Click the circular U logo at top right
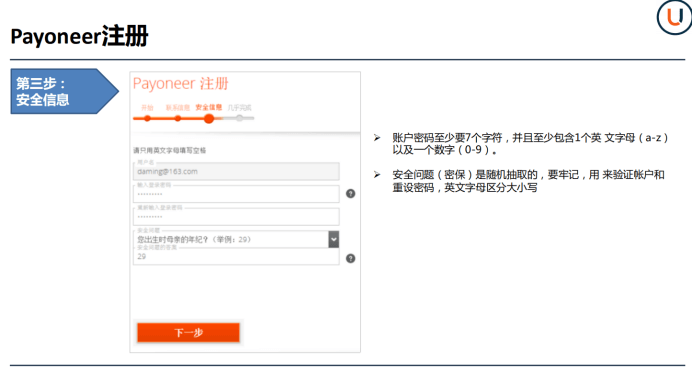Viewport: 693px width, 371px height. pyautogui.click(x=674, y=17)
